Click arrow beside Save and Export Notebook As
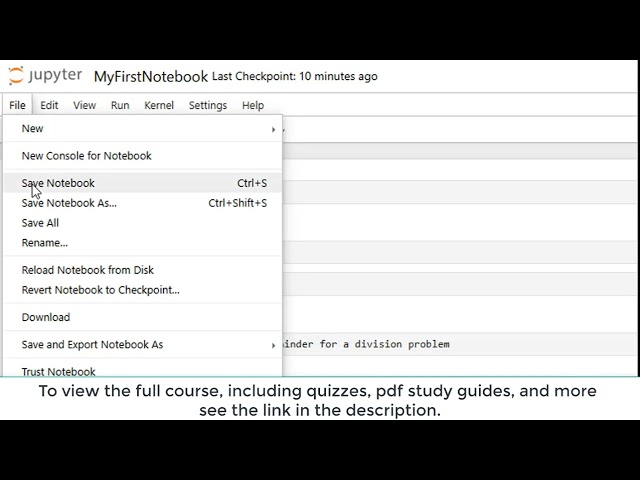This screenshot has width=640, height=480. click(x=273, y=346)
